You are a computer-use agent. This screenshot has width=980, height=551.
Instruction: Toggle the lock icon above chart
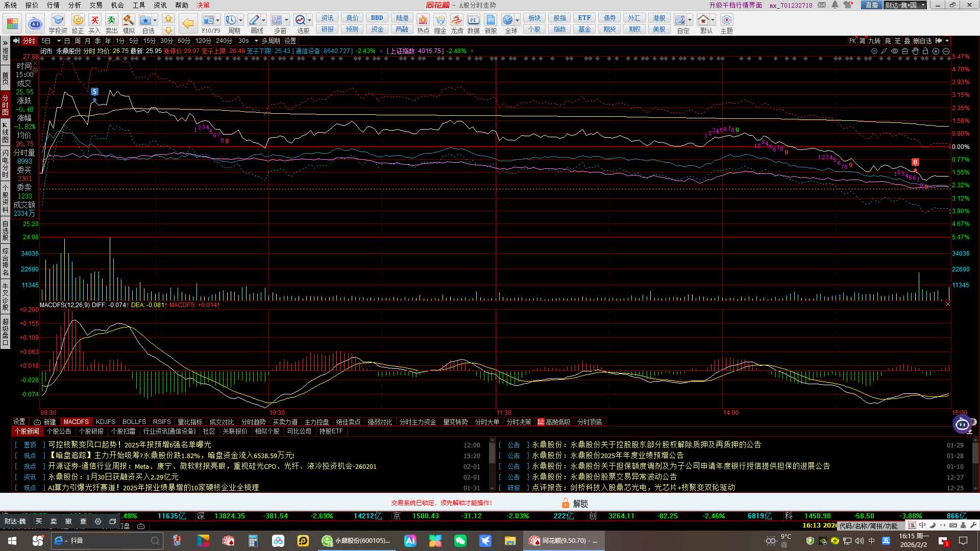coord(925,51)
